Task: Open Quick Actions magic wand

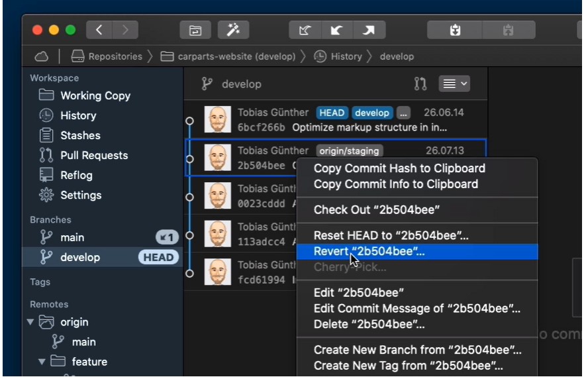Action: pos(233,30)
